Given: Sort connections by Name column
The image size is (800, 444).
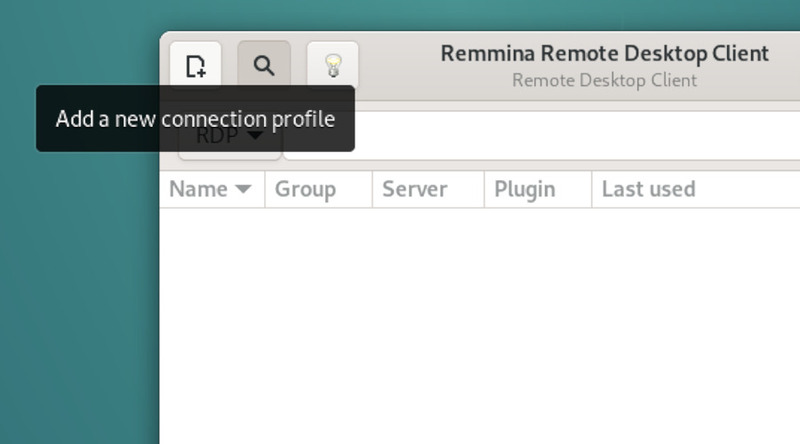Looking at the screenshot, I should [198, 189].
